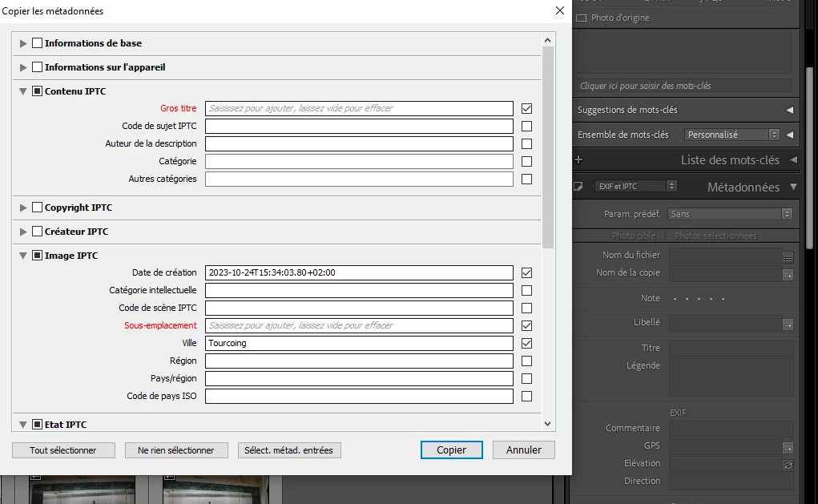Uncheck the Ville checkbox
This screenshot has height=504, width=818.
point(527,343)
